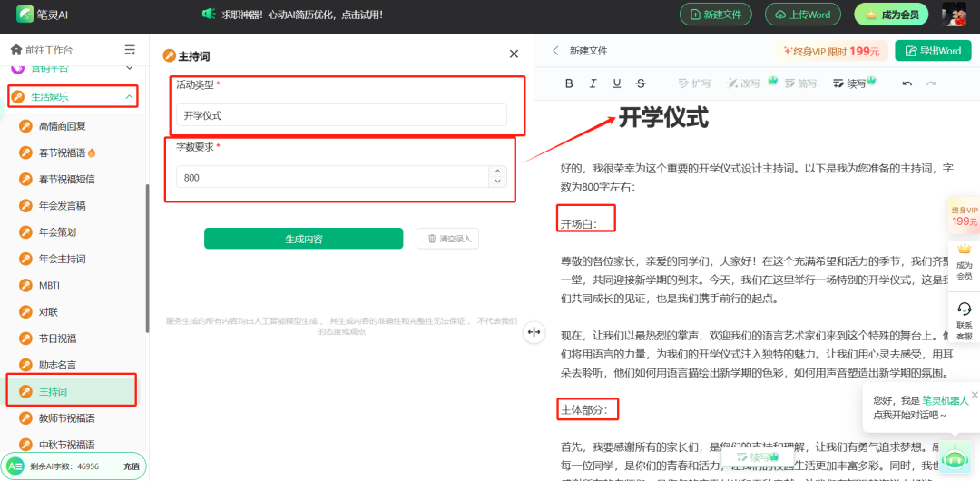Click the panel resize splitter handle
The image size is (980, 481).
click(534, 332)
